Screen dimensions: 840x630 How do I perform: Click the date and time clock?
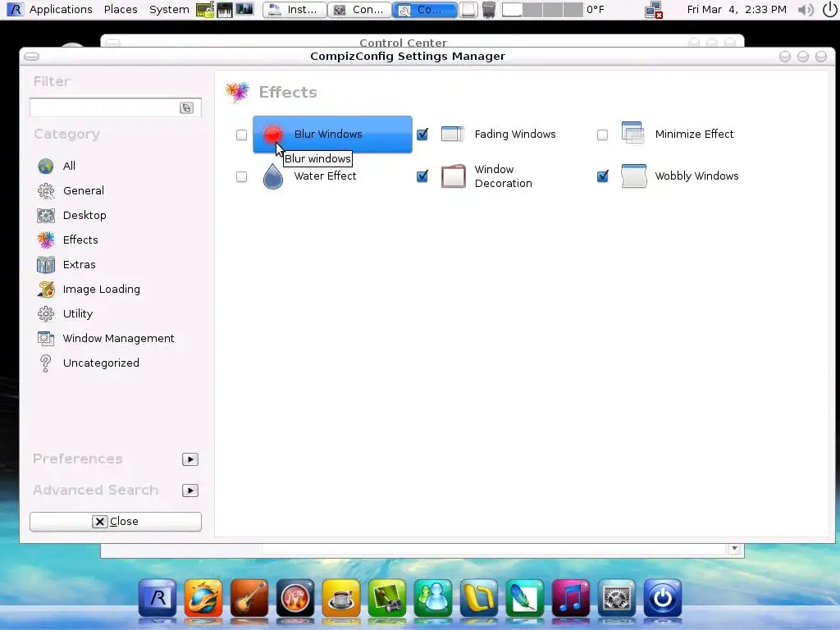pos(737,10)
